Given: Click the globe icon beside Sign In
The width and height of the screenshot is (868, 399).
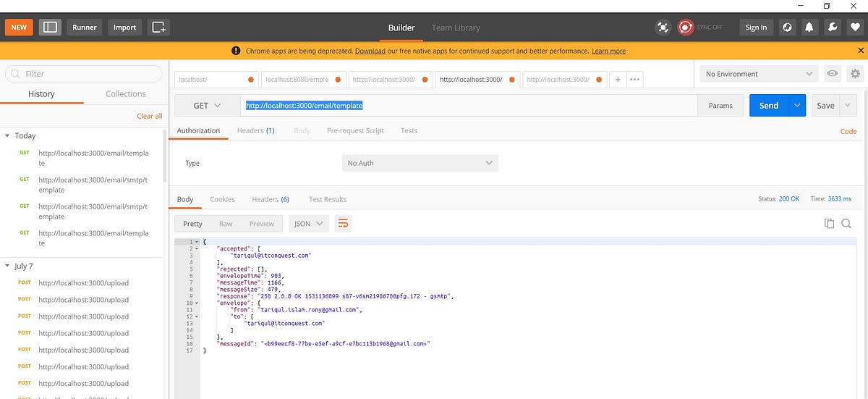Looking at the screenshot, I should click(788, 28).
